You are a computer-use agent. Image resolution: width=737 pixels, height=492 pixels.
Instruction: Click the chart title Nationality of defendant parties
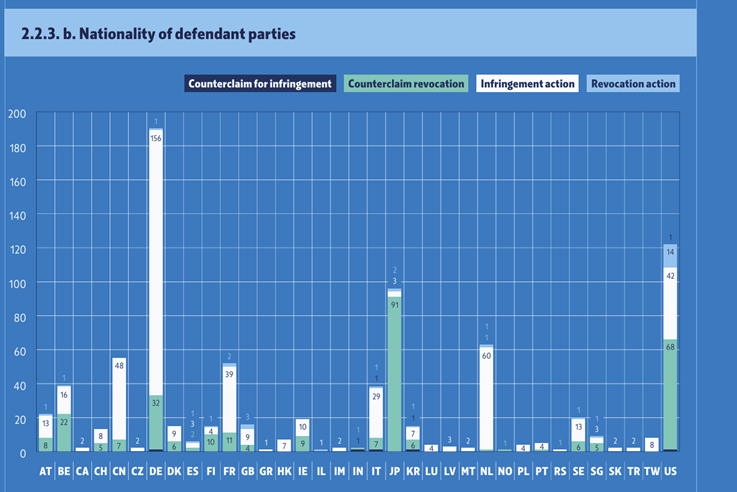[158, 34]
